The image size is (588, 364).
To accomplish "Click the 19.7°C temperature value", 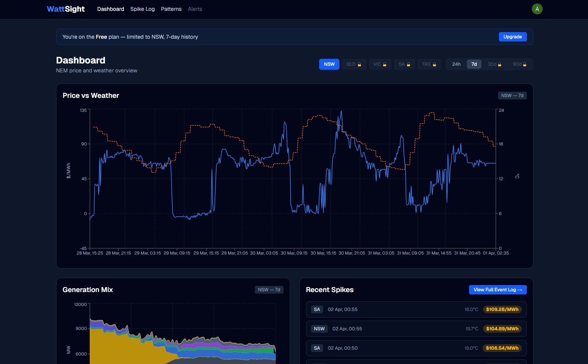I will pyautogui.click(x=472, y=329).
